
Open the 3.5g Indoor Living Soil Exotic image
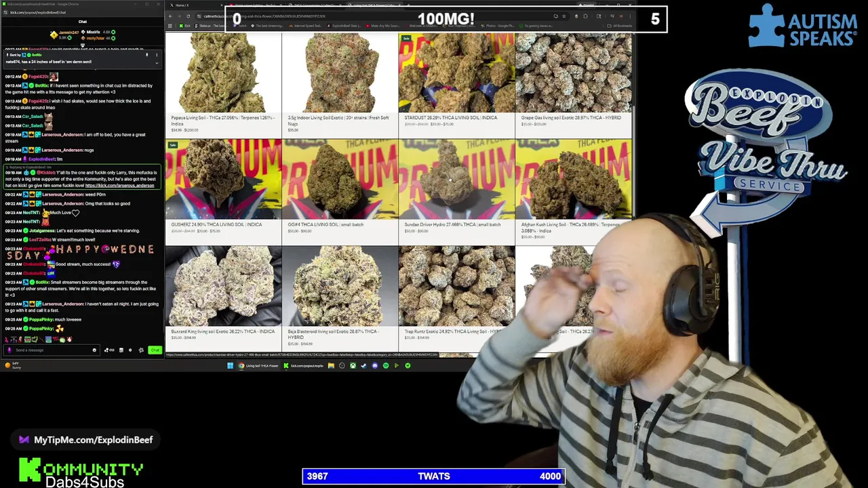[x=340, y=73]
